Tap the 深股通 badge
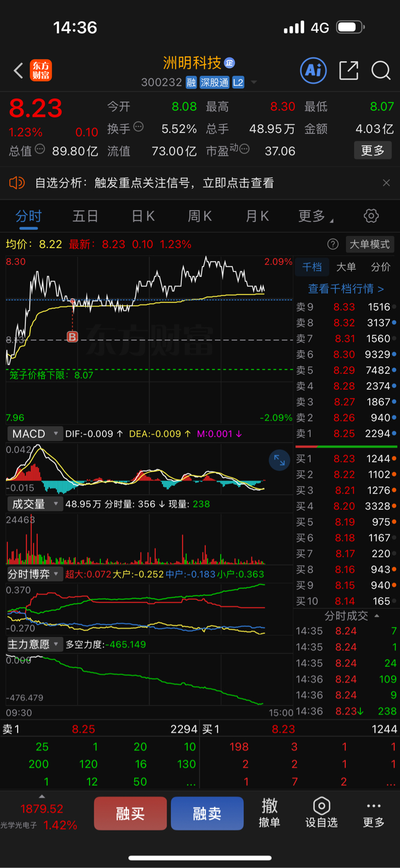 point(215,82)
